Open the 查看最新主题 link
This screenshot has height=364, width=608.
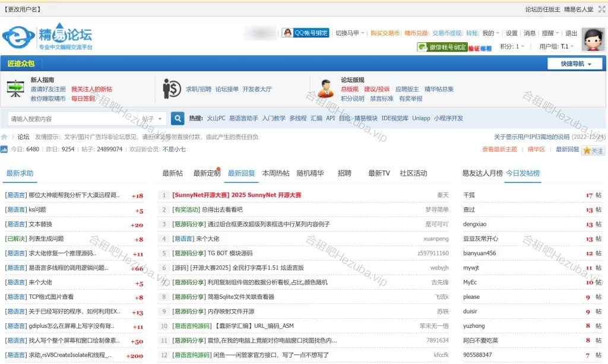click(499, 150)
